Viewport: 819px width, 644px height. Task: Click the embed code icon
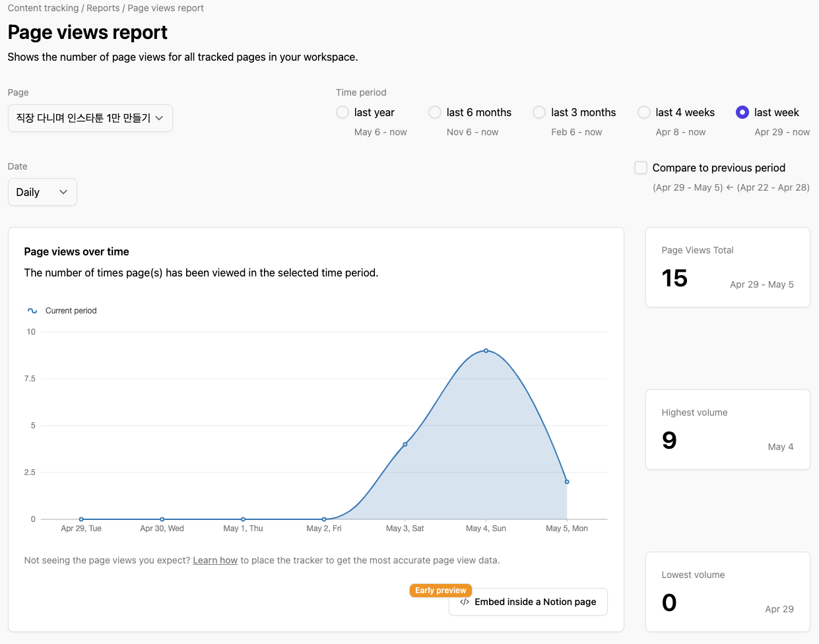(465, 602)
